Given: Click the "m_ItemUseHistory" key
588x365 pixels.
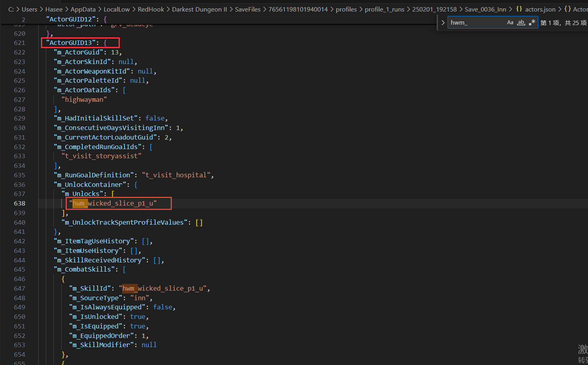Looking at the screenshot, I should (88, 251).
